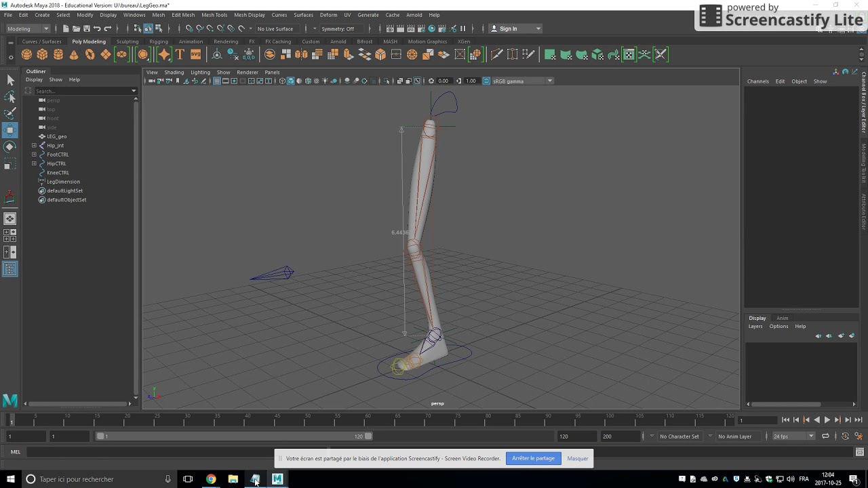Create a polygon sphere from the shelf
This screenshot has height=488, width=868.
26,54
